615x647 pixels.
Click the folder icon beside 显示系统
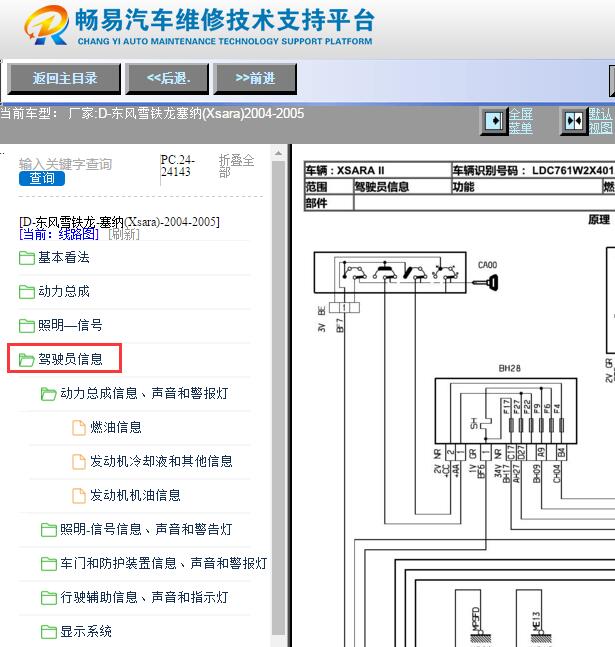pos(49,631)
